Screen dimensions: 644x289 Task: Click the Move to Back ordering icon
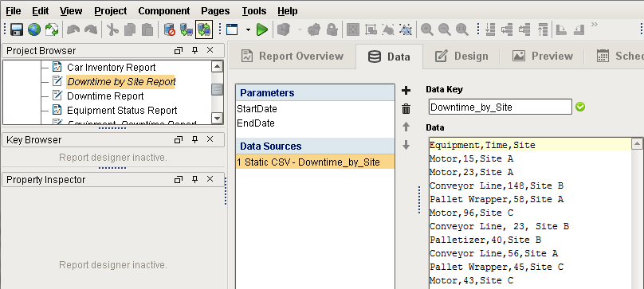pos(490,29)
